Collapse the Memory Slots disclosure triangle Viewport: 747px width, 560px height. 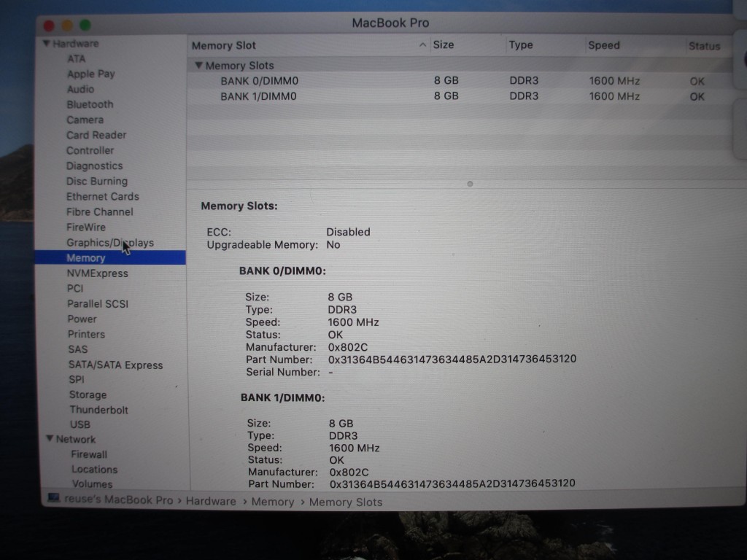coord(198,65)
